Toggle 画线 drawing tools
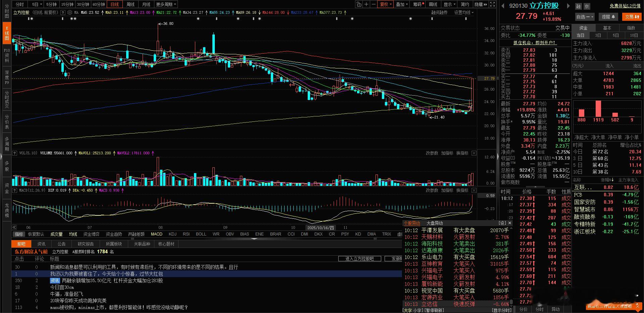Viewport: 644px width, 313px height. pos(433,4)
